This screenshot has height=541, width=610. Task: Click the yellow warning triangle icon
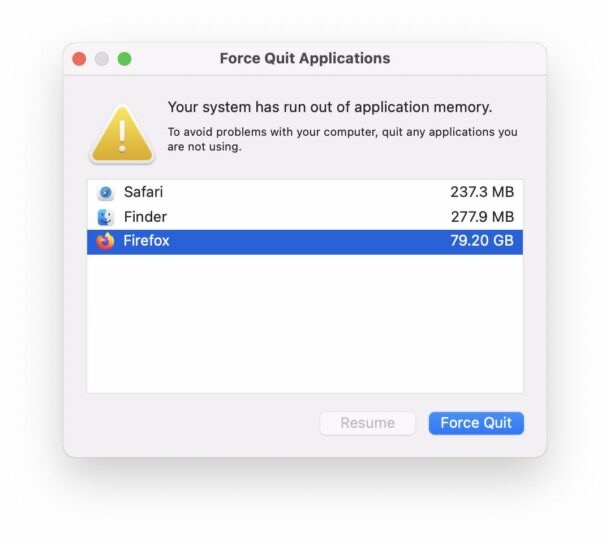point(122,135)
